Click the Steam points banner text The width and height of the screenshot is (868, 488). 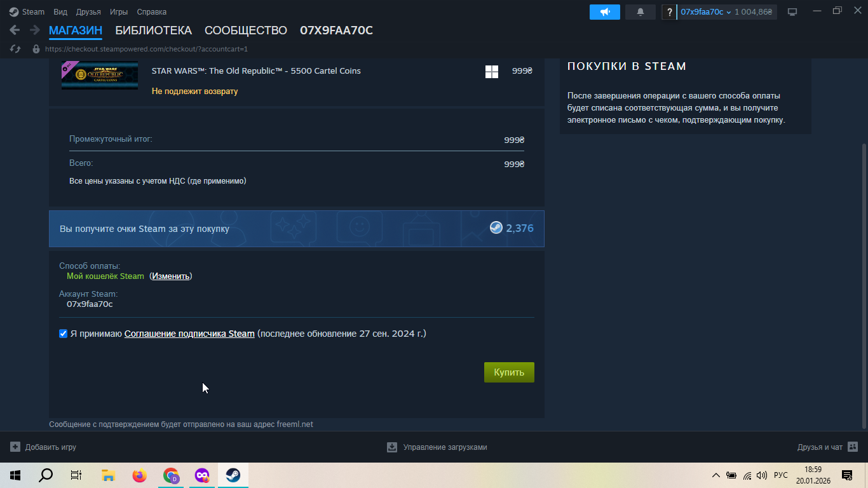coord(144,229)
